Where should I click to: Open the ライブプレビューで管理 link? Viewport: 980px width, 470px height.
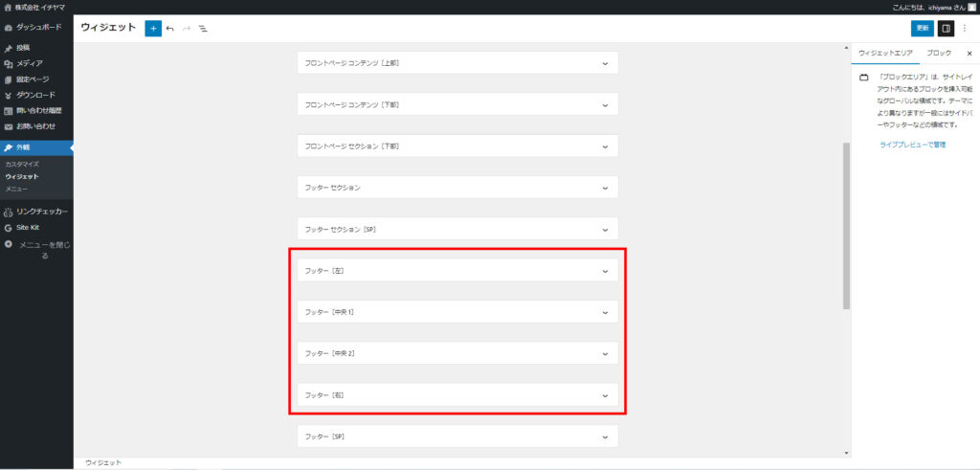pyautogui.click(x=912, y=145)
